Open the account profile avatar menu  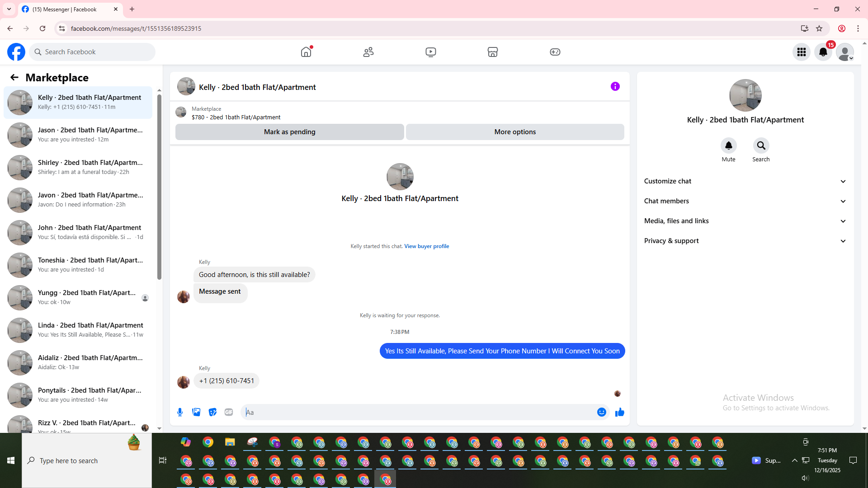pos(845,52)
